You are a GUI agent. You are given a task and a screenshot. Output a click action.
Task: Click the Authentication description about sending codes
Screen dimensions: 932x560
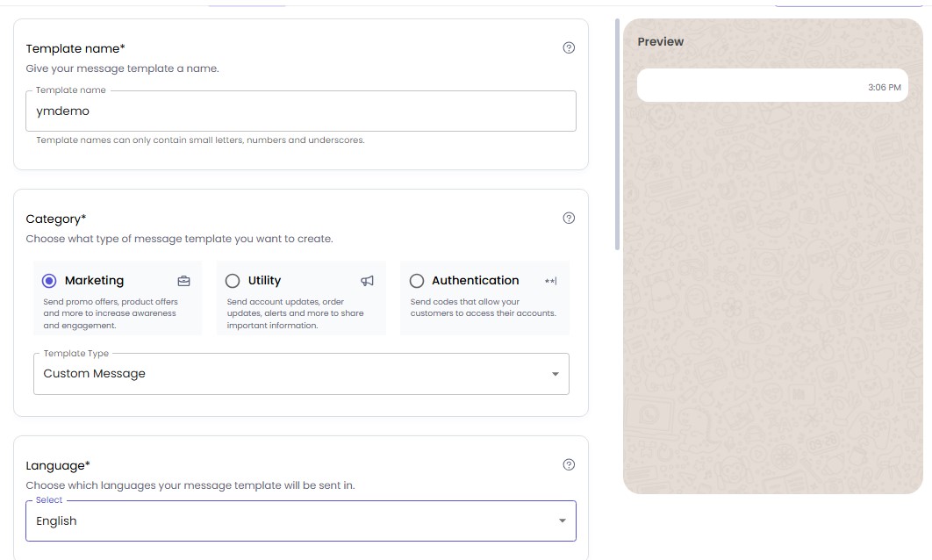tap(483, 308)
